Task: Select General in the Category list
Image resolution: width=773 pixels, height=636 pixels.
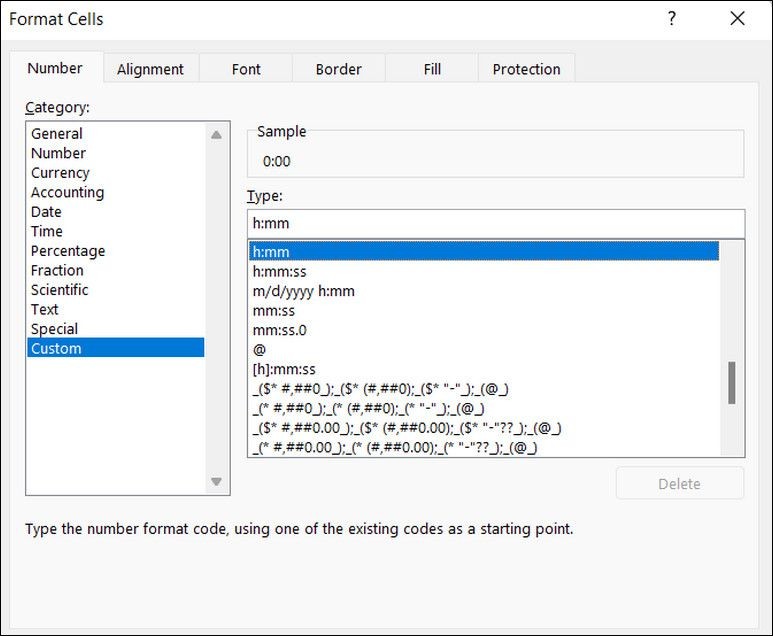Action: (116, 134)
